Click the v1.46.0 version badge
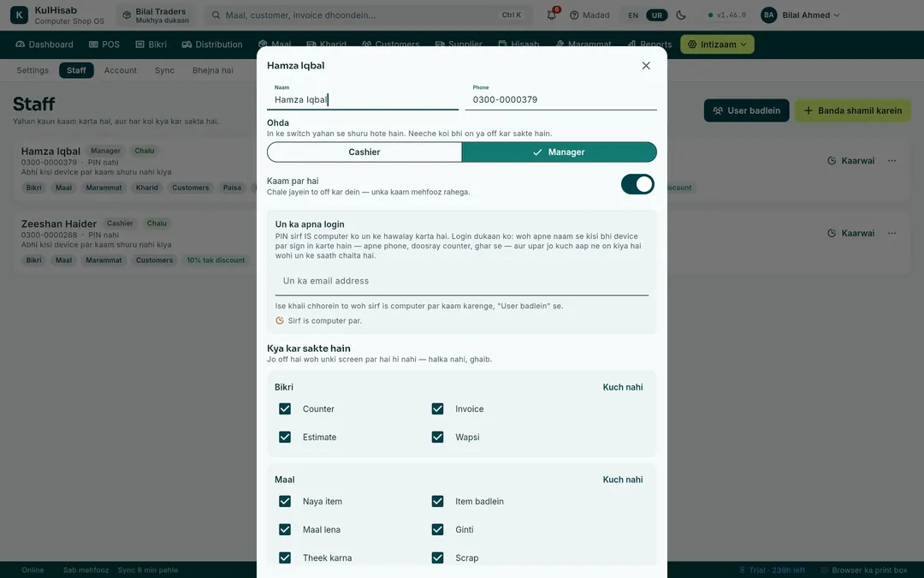924x578 pixels. click(x=727, y=15)
